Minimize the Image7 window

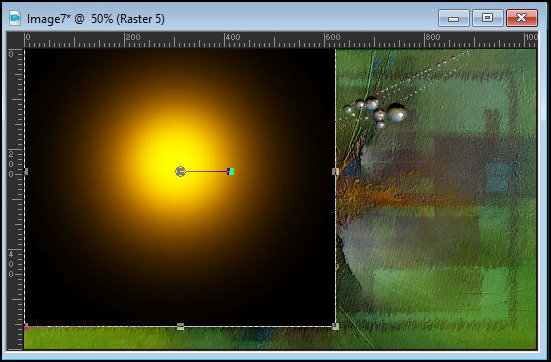pos(454,18)
